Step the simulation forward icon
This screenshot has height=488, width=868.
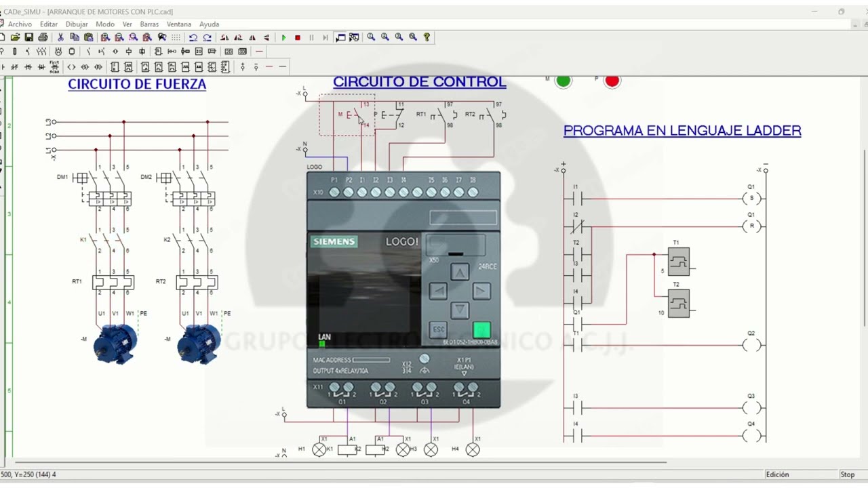click(x=325, y=37)
